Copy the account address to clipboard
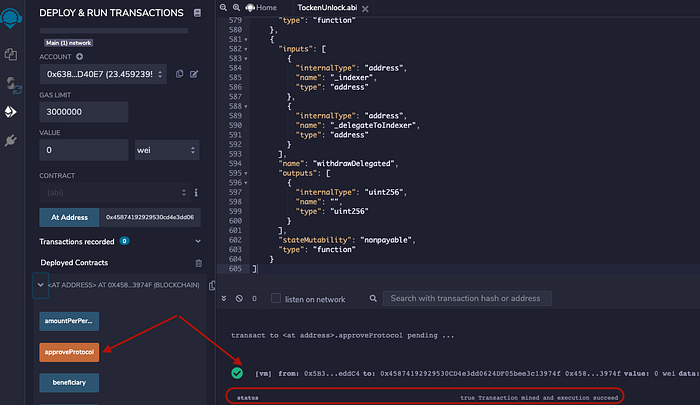 point(179,74)
